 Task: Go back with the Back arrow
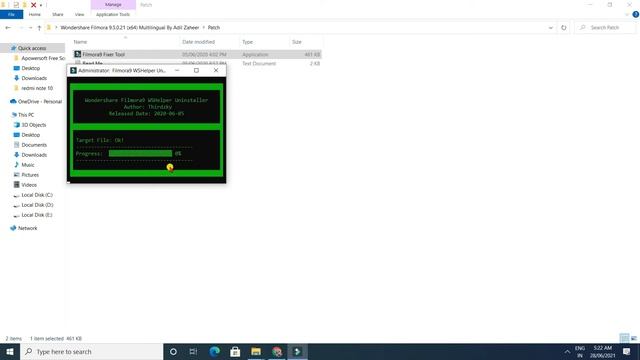(8, 28)
